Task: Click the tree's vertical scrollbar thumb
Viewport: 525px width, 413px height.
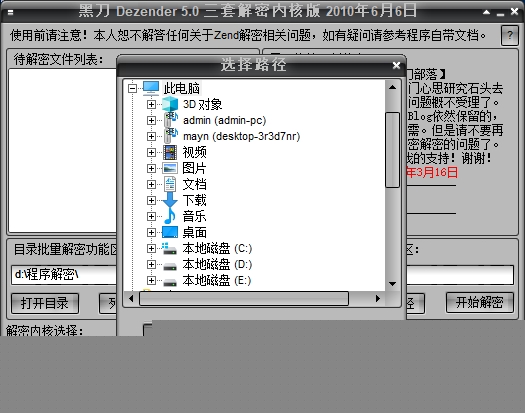Action: pos(392,150)
